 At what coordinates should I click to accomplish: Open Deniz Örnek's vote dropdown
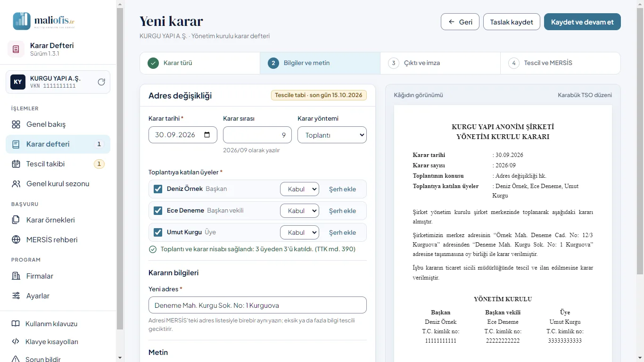[299, 189]
